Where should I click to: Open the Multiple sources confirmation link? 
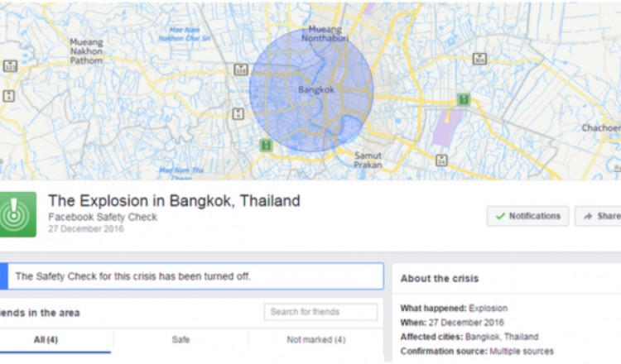pyautogui.click(x=522, y=352)
